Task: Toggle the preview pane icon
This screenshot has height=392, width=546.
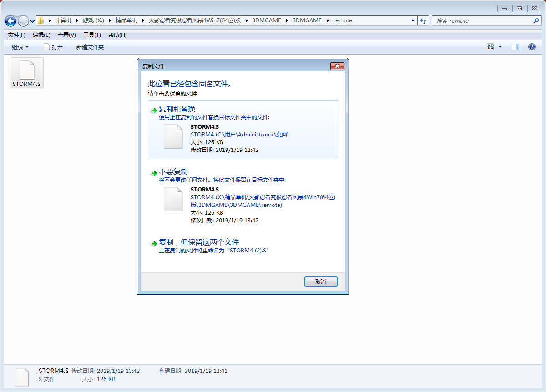Action: click(516, 47)
